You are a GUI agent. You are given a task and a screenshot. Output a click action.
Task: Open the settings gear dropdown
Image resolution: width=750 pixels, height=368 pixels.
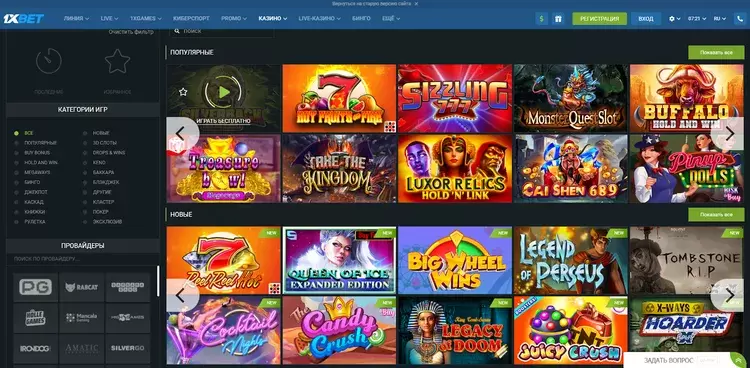pyautogui.click(x=674, y=19)
